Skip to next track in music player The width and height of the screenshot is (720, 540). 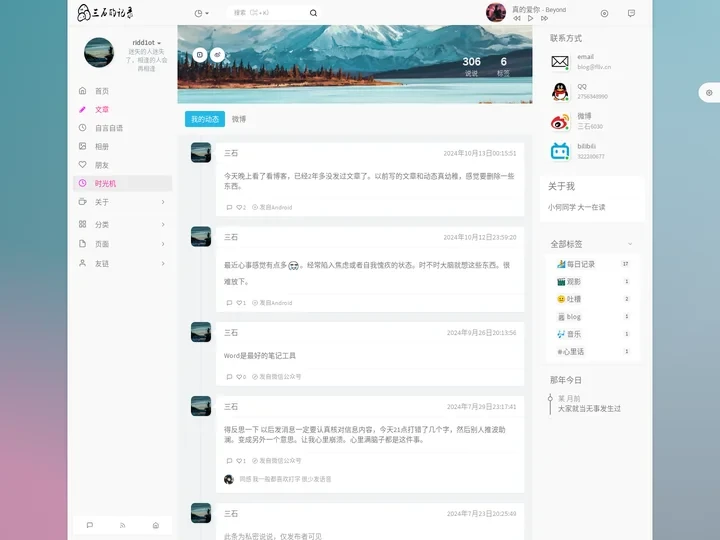pos(544,18)
